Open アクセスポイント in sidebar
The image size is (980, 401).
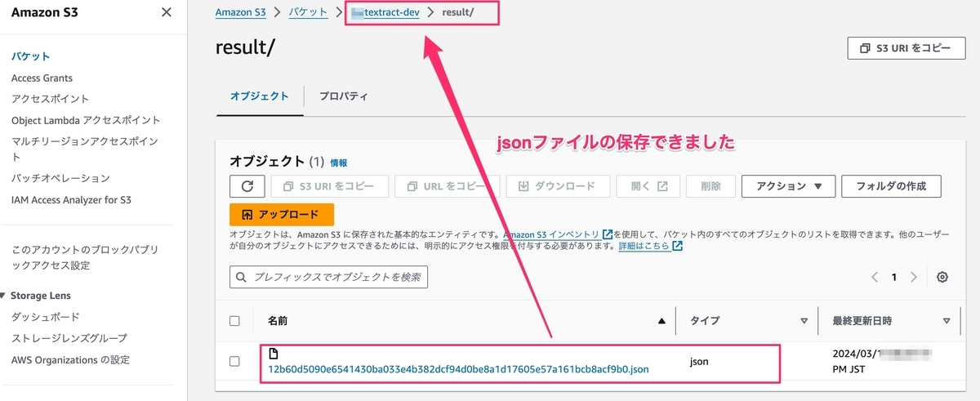(51, 99)
